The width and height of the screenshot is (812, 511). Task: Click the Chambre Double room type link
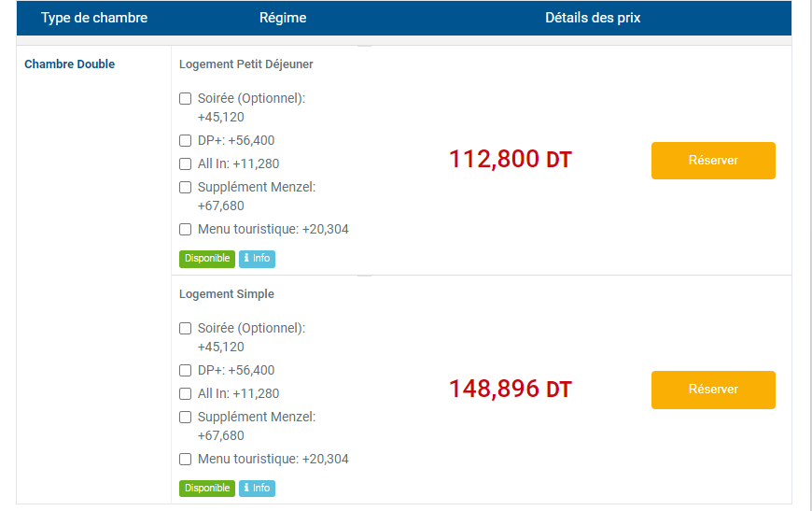pyautogui.click(x=70, y=64)
